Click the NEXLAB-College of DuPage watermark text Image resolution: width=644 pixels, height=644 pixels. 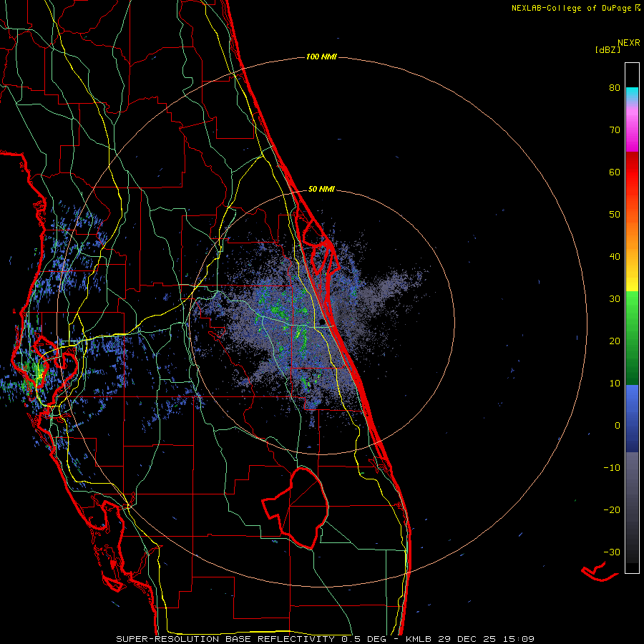(x=571, y=8)
